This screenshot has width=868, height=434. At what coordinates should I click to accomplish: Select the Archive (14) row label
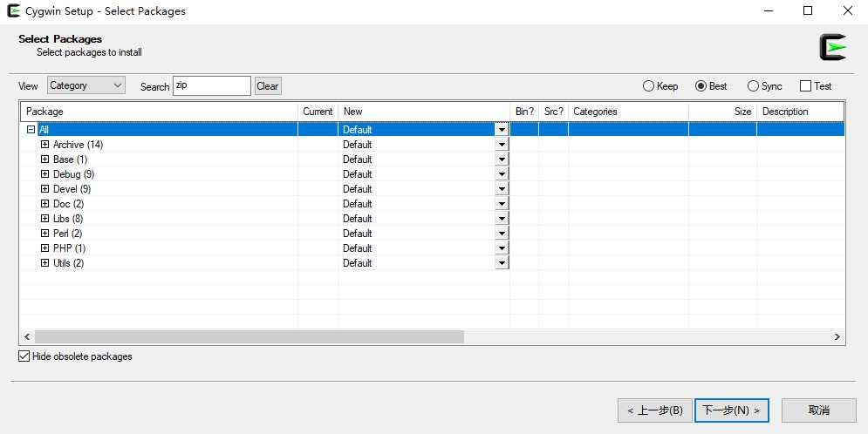click(78, 145)
